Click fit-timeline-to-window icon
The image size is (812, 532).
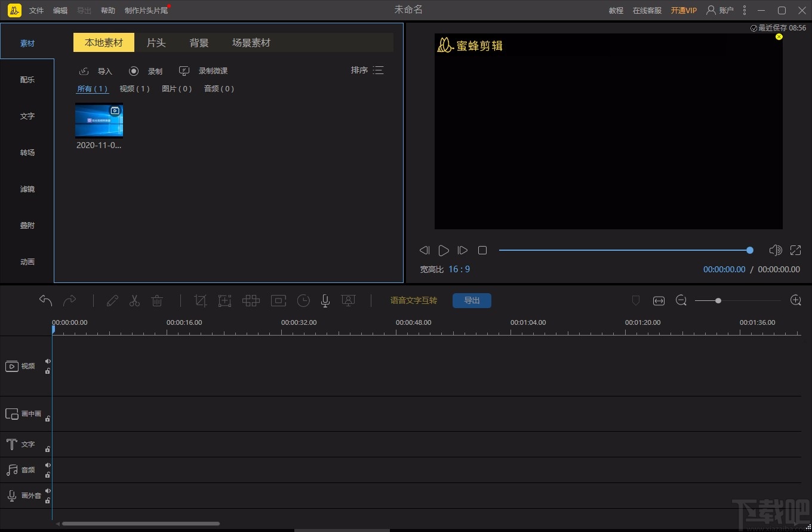coord(659,300)
